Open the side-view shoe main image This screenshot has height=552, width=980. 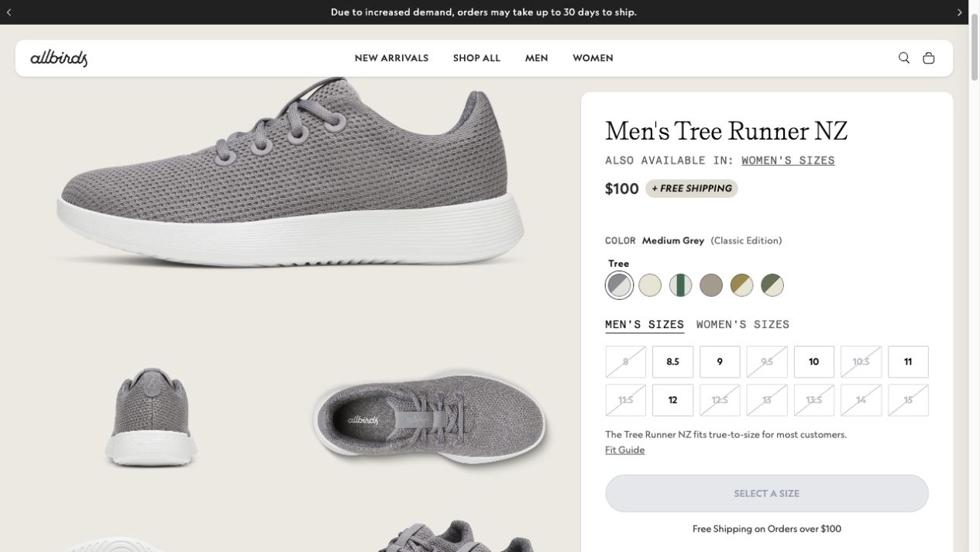(x=291, y=174)
